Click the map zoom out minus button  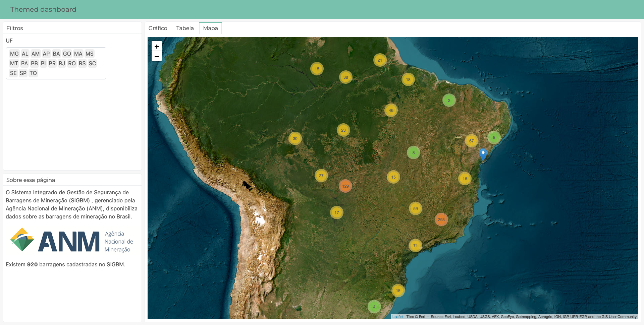point(157,56)
